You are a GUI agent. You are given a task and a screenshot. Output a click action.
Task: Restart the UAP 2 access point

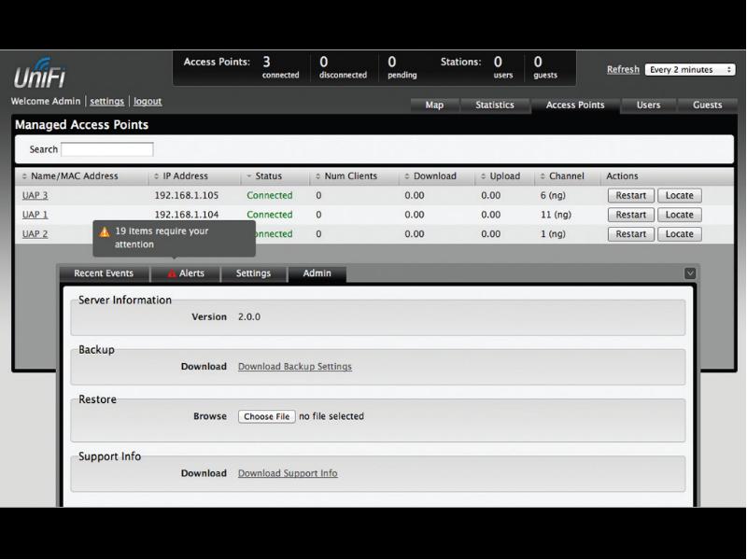[631, 234]
